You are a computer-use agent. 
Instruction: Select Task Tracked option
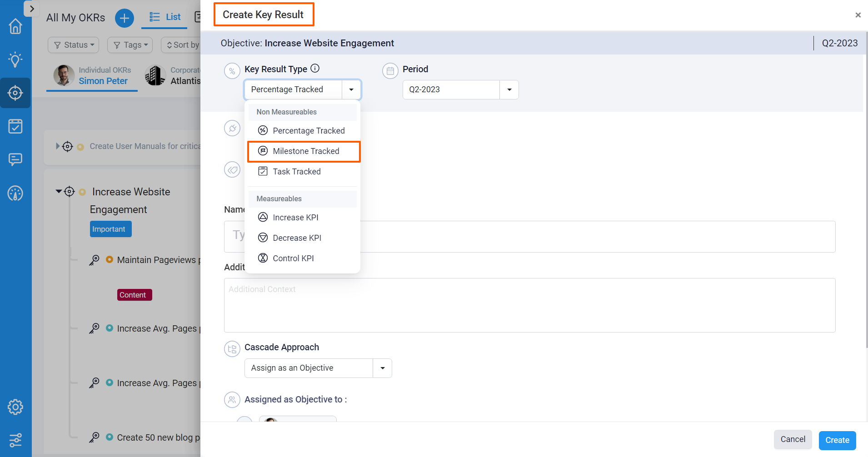(296, 172)
